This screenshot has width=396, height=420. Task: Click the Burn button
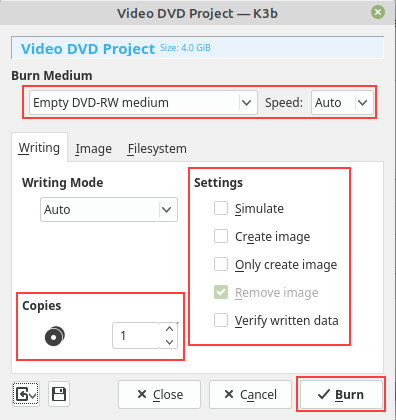coord(341,394)
